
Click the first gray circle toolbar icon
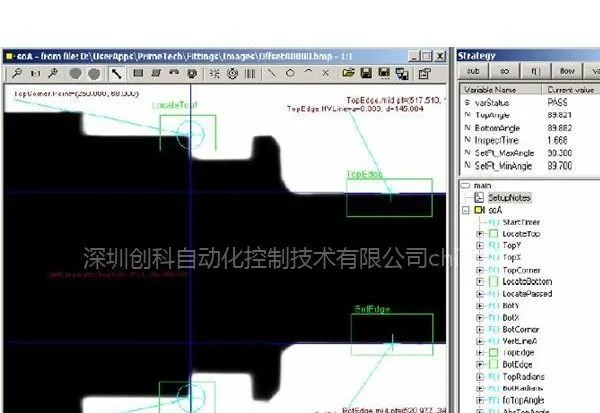tap(76, 73)
